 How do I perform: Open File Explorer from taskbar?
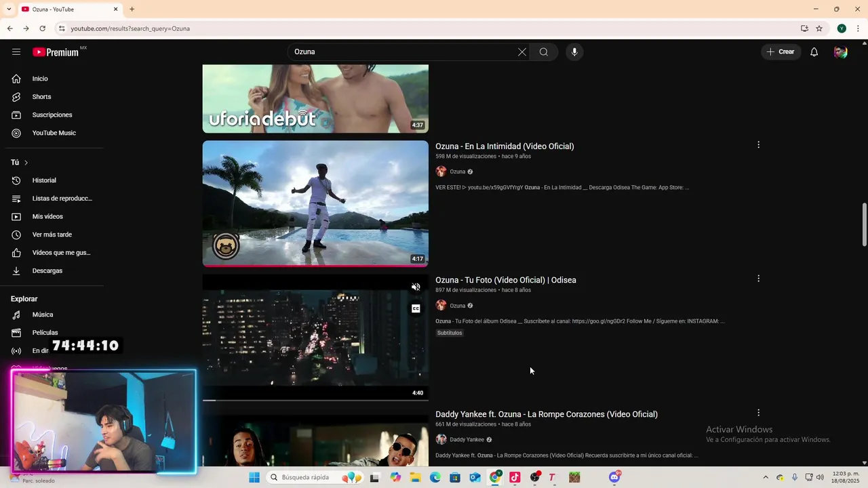point(415,477)
